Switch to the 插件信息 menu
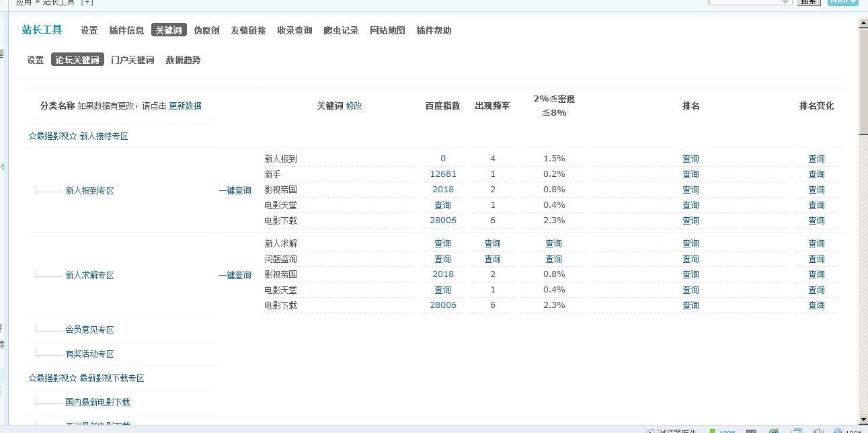Viewport: 868px width, 433px height. [126, 30]
